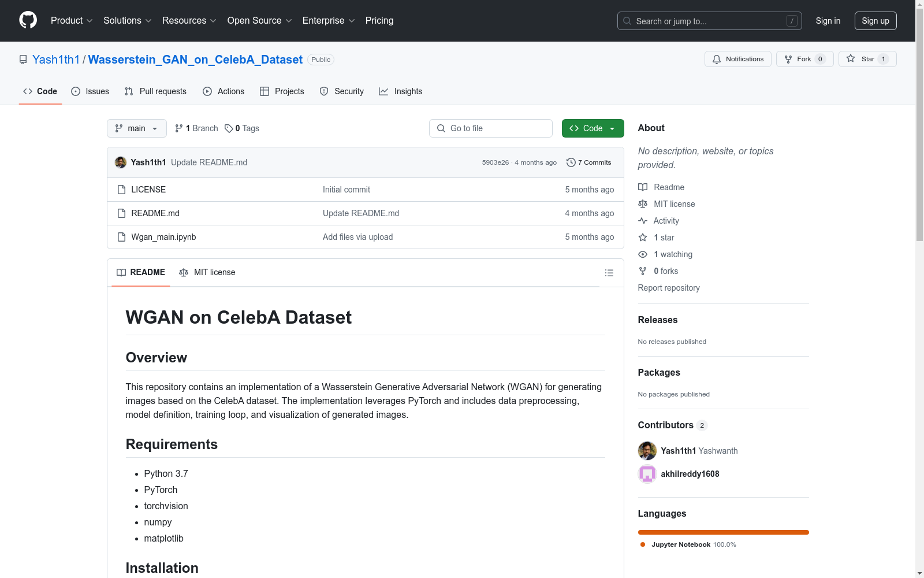
Task: Click the Sign up button
Action: pyautogui.click(x=875, y=21)
